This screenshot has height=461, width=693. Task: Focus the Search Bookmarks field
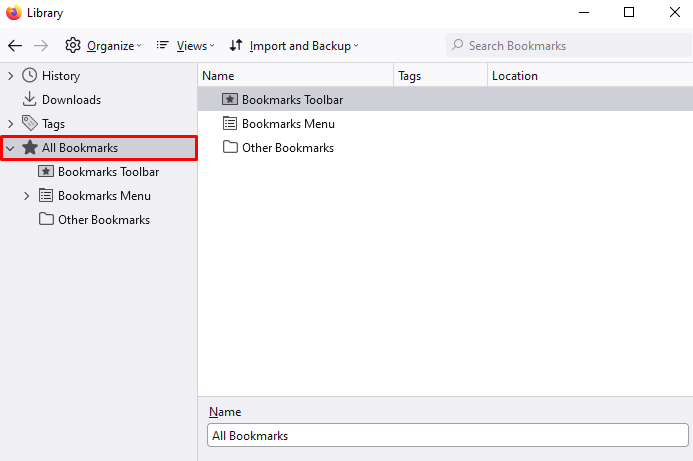click(x=569, y=46)
